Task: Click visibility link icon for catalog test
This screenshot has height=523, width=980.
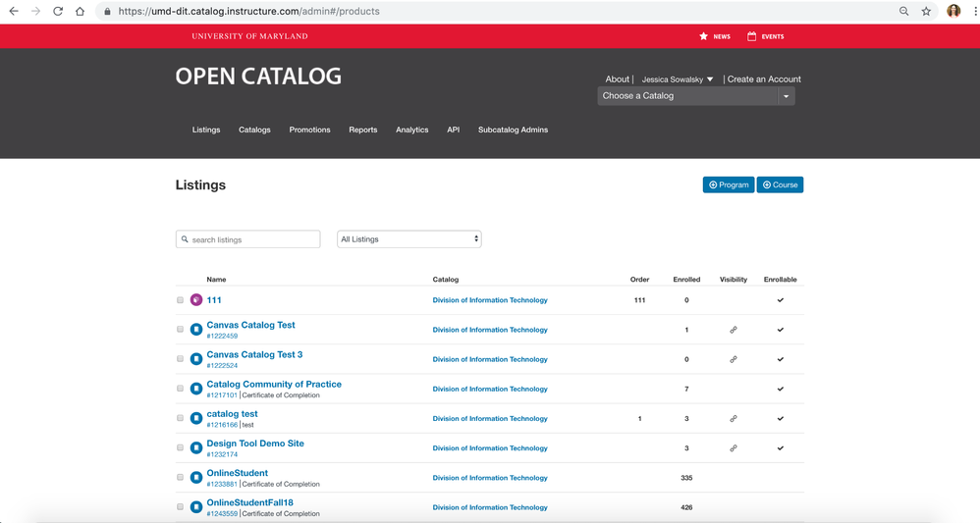Action: 734,419
